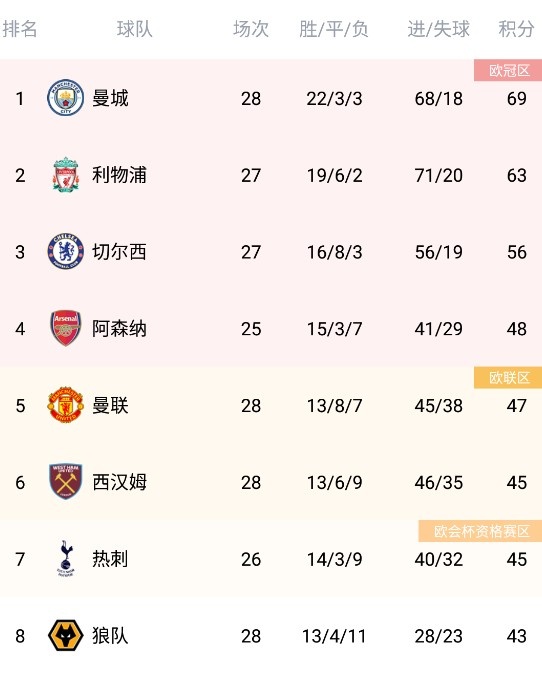Viewport: 542px width, 692px height.
Task: Open the 曼城 team name
Action: click(x=110, y=98)
